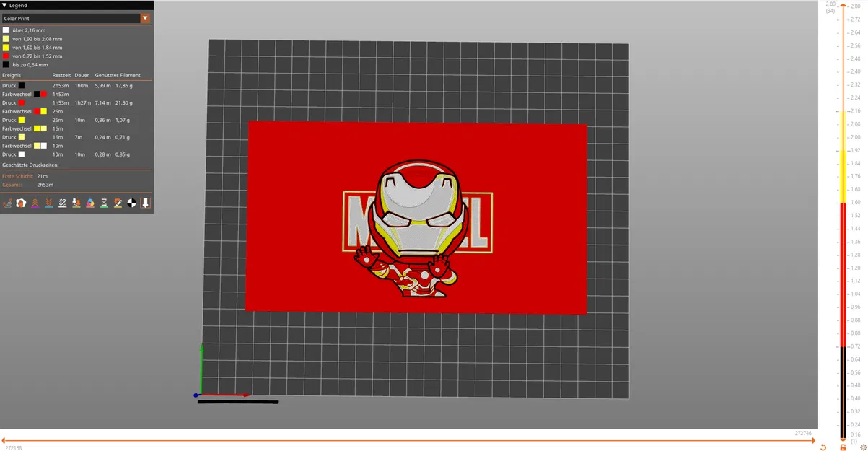Click the vertical layer height slider on the right
This screenshot has width=868, height=451.
(843, 216)
